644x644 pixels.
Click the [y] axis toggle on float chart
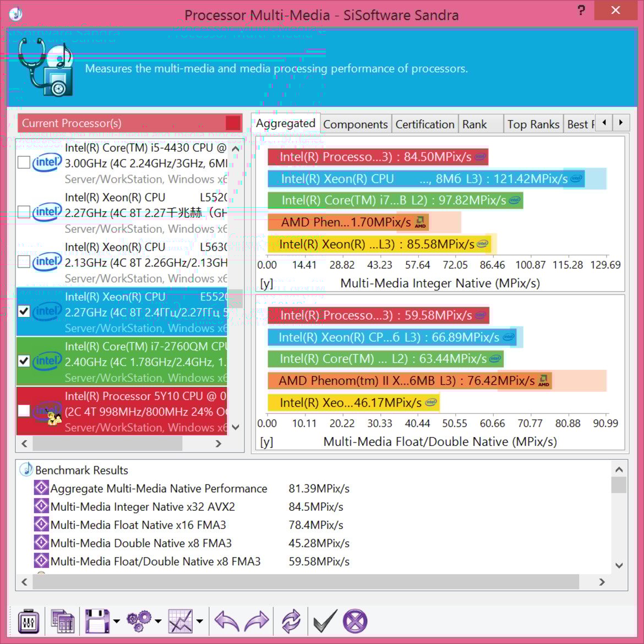click(266, 442)
